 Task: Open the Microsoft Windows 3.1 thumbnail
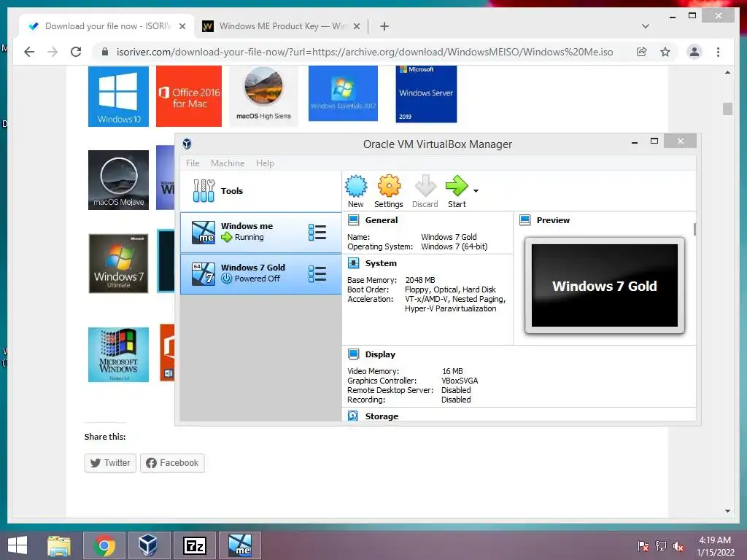(x=119, y=354)
